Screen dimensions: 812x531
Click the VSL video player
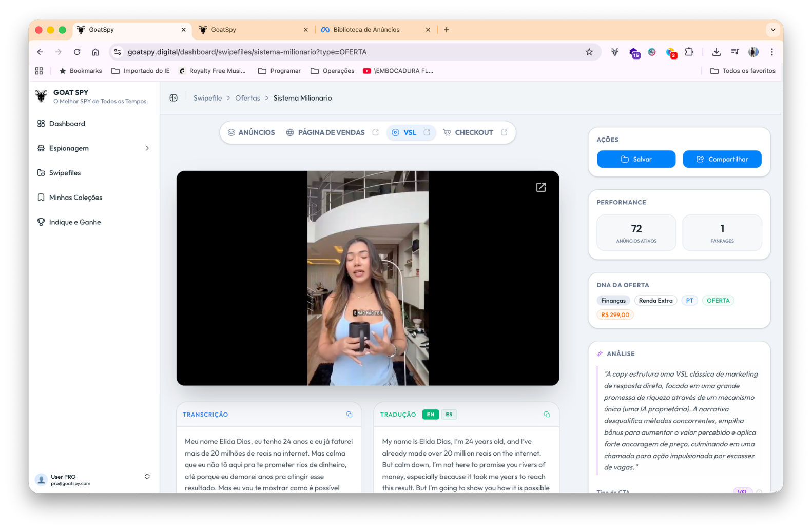point(368,278)
